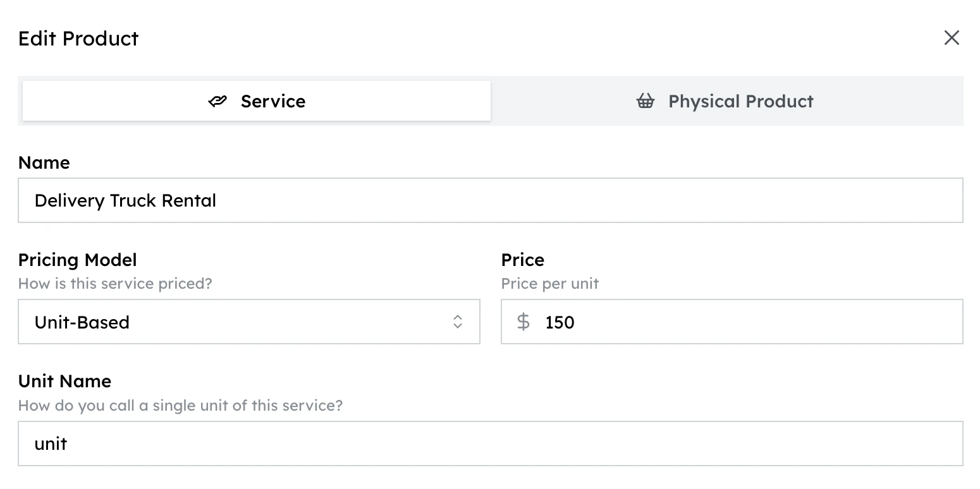Switch to the Service tab
The height and width of the screenshot is (489, 980).
point(257,101)
